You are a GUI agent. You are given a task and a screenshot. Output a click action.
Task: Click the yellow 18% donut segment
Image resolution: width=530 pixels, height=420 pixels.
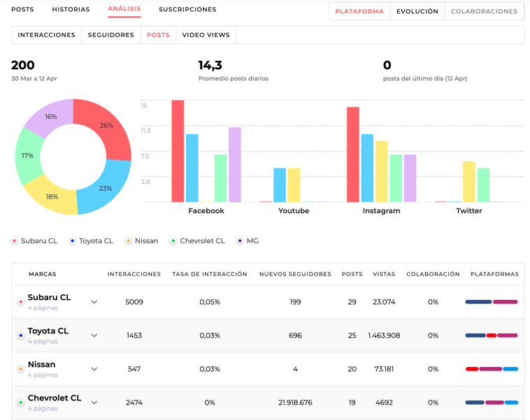click(52, 196)
